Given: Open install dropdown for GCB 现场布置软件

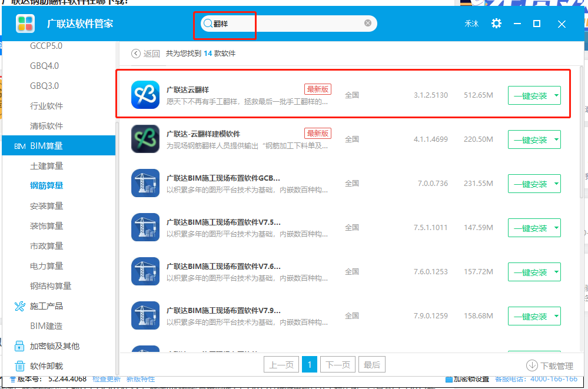Looking at the screenshot, I should 556,184.
